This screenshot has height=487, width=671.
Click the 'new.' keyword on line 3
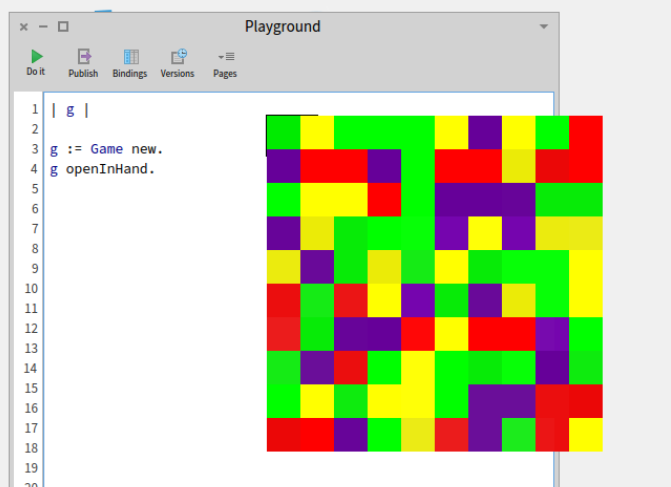(x=147, y=149)
